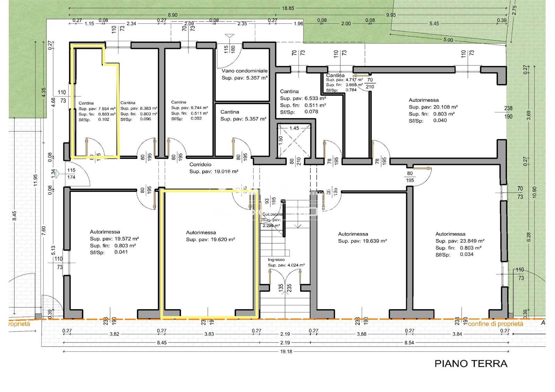Click the crossed elevator shaft symbol
Screen dimensions: 555x392
click(294, 142)
